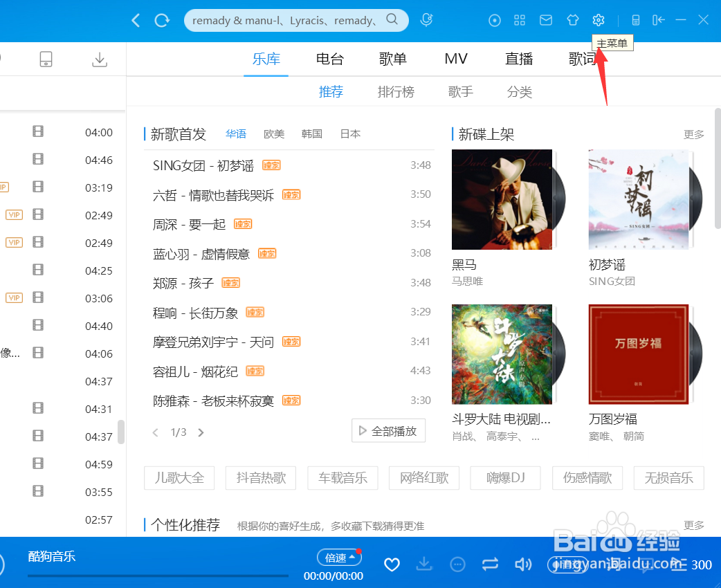Switch to the 乐库 tab
The width and height of the screenshot is (721, 588).
pos(266,59)
